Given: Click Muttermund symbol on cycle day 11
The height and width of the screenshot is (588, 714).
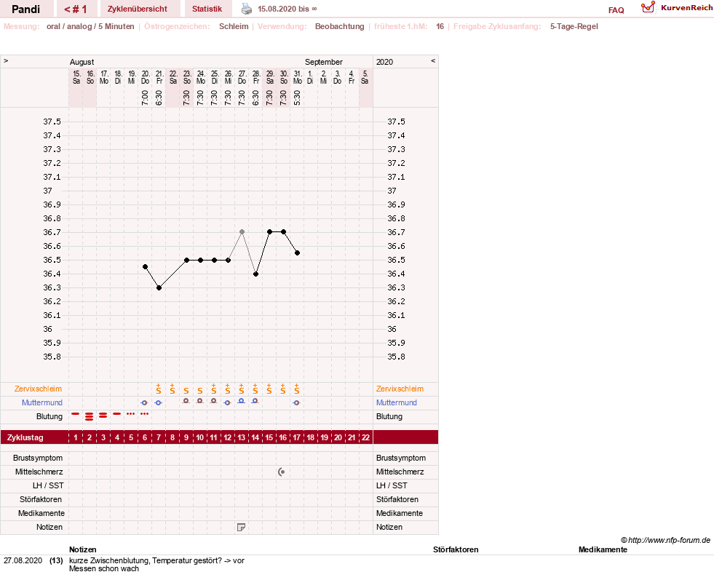Looking at the screenshot, I should click(213, 401).
